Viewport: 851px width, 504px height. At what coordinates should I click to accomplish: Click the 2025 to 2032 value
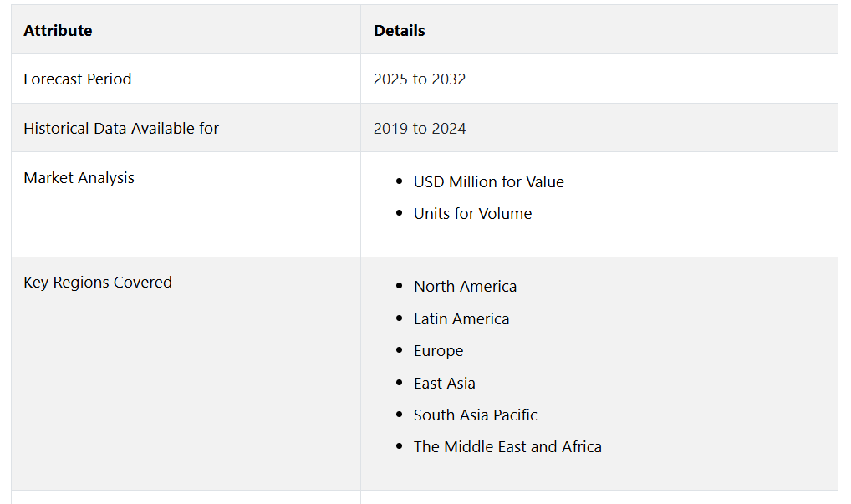point(420,79)
